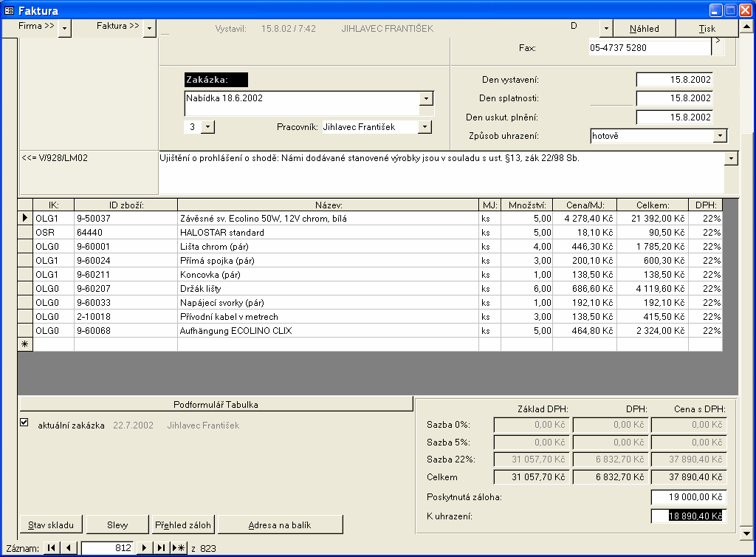Click the Poskytnutá záloha amount field

point(688,497)
